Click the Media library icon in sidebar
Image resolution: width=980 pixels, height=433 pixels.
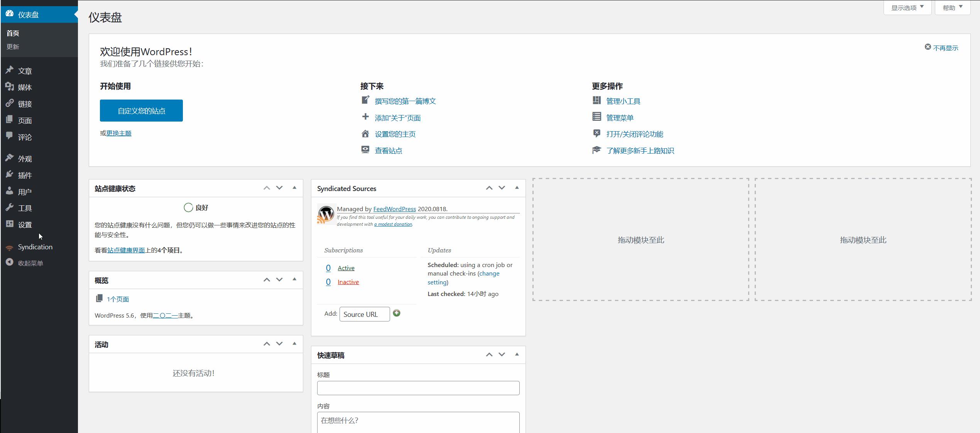pyautogui.click(x=10, y=87)
